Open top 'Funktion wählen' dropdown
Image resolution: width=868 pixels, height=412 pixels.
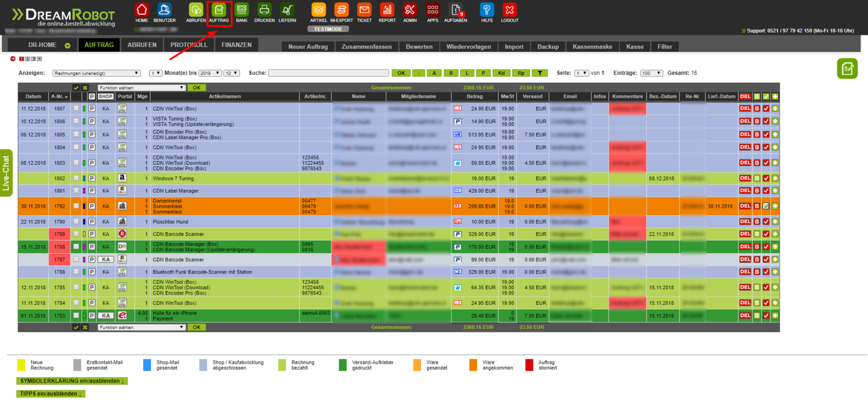[141, 88]
